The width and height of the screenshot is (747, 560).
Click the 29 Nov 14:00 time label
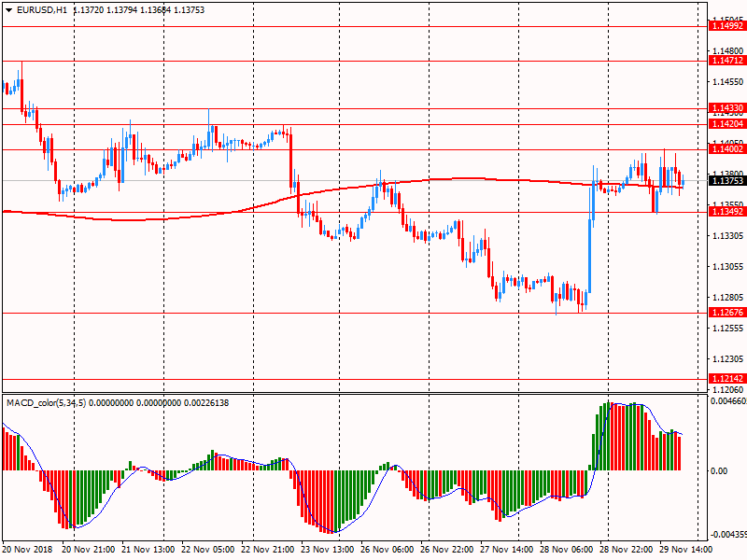point(686,549)
